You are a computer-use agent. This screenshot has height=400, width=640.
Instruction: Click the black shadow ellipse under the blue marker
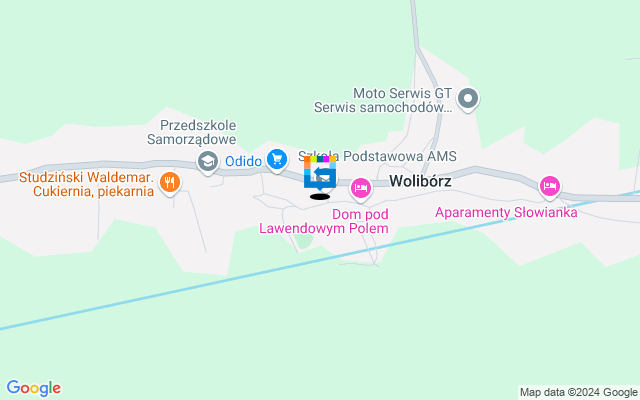click(320, 197)
